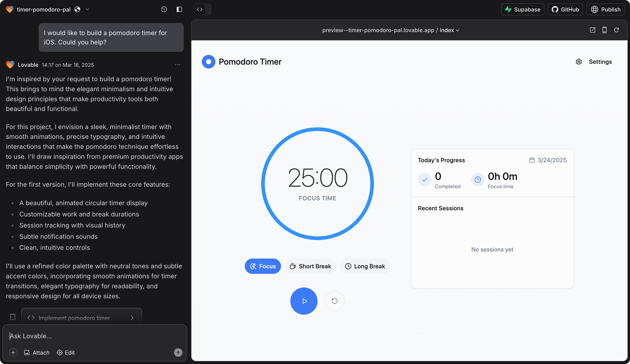Select the Short Break tab
Screen dimensions: 630x364
310,266
